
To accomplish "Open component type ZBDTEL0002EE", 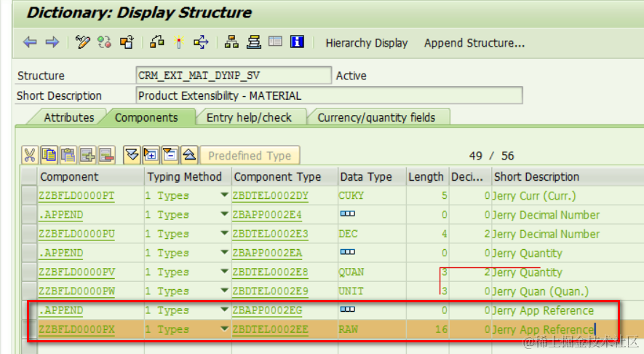I will point(270,329).
